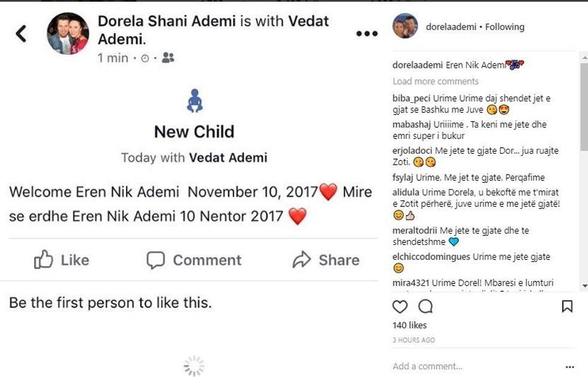
Task: Go back using the left arrow
Action: pos(21,34)
